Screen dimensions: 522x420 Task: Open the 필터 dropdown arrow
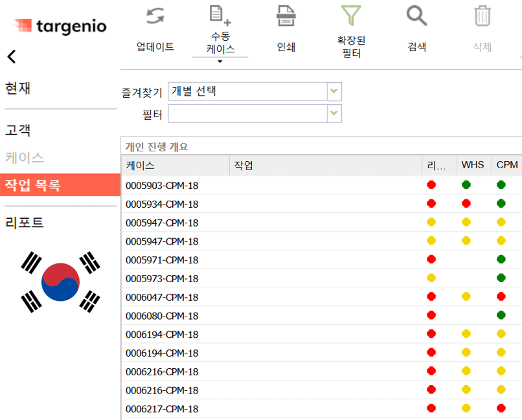[334, 115]
